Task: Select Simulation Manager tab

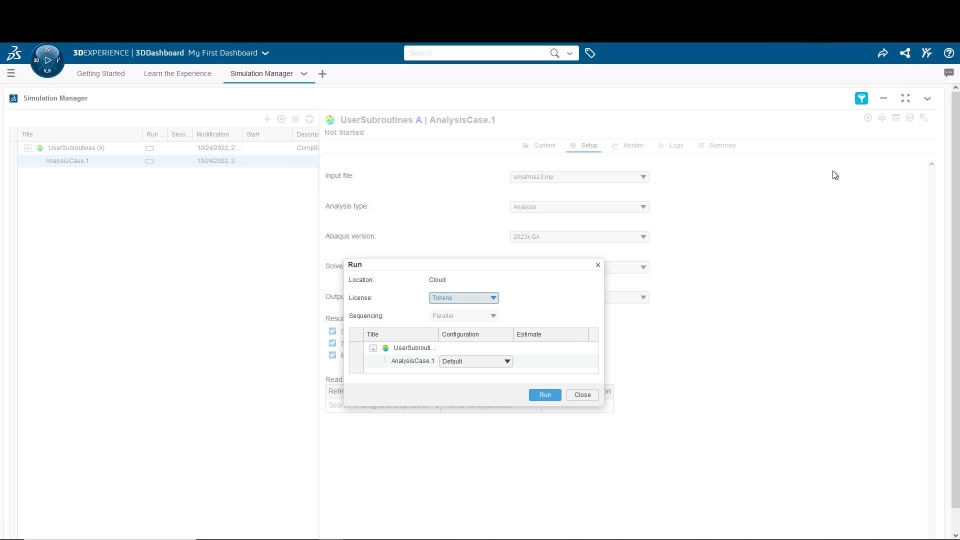Action: click(x=261, y=73)
